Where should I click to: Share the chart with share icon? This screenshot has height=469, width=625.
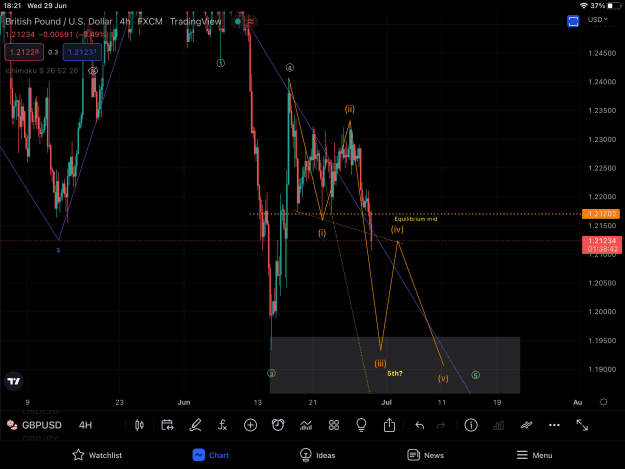pyautogui.click(x=389, y=425)
